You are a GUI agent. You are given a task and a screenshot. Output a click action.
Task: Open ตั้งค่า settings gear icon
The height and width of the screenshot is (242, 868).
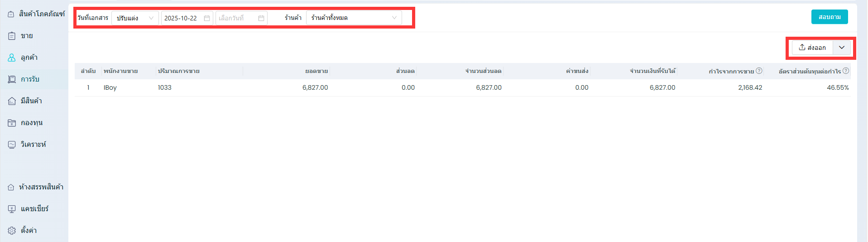tap(12, 231)
